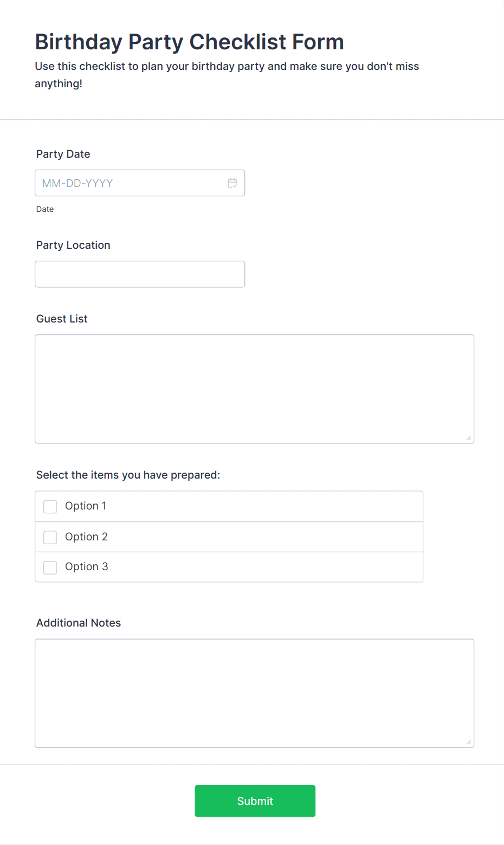Click the "Select the items you have prepared" label
Viewport: 504px width, 845px height.
click(128, 475)
